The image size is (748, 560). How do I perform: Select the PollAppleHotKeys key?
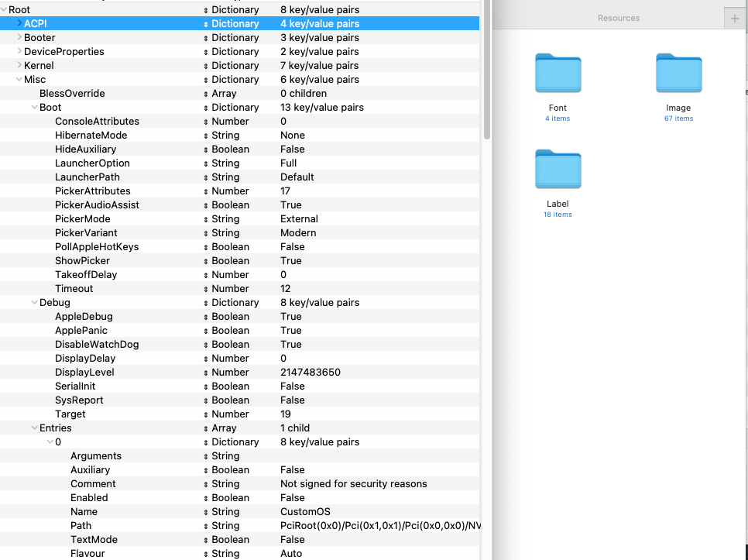point(97,246)
